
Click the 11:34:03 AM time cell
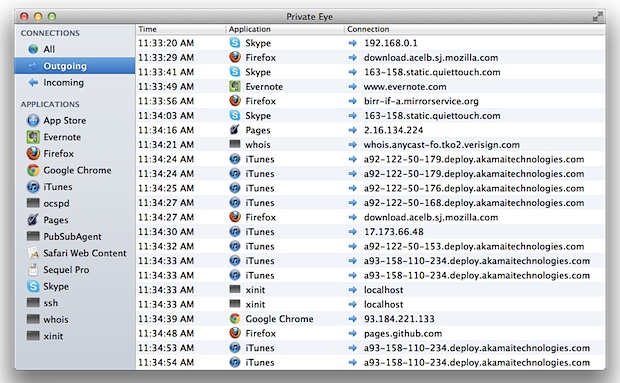pos(166,115)
